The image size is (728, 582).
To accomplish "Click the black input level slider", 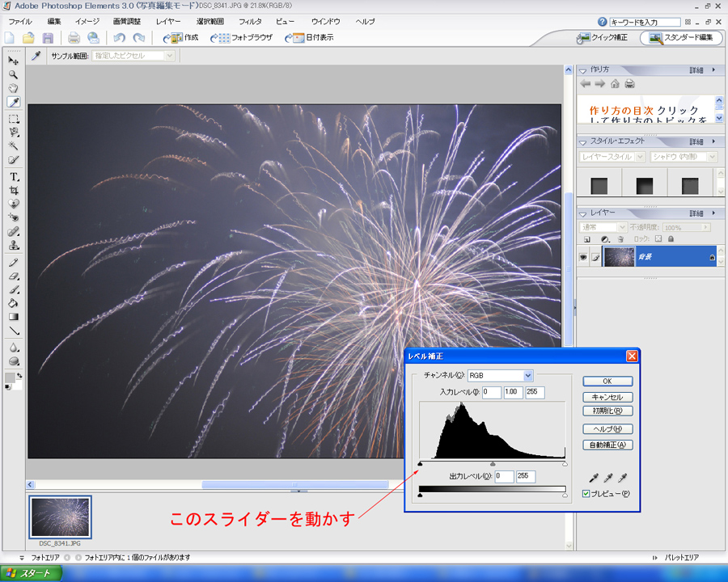I will [420, 463].
